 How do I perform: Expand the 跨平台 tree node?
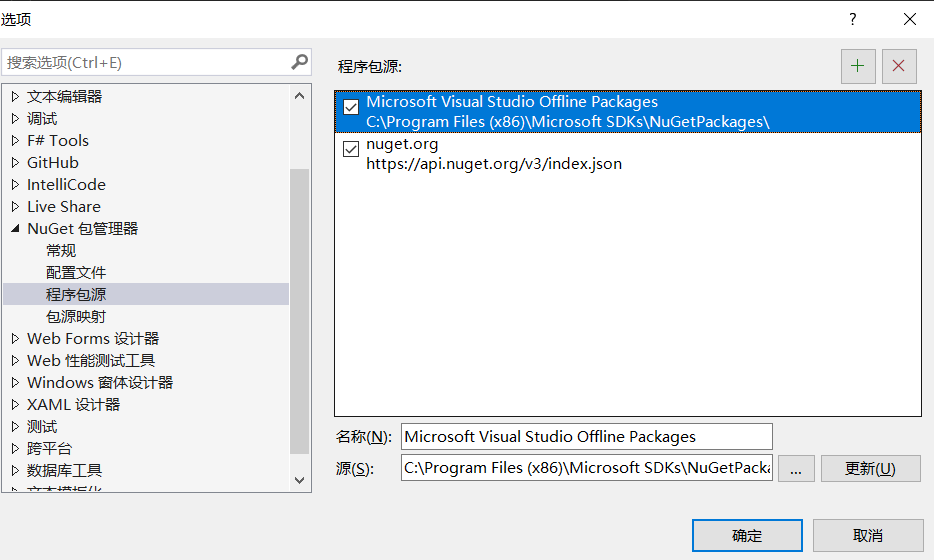(15, 449)
